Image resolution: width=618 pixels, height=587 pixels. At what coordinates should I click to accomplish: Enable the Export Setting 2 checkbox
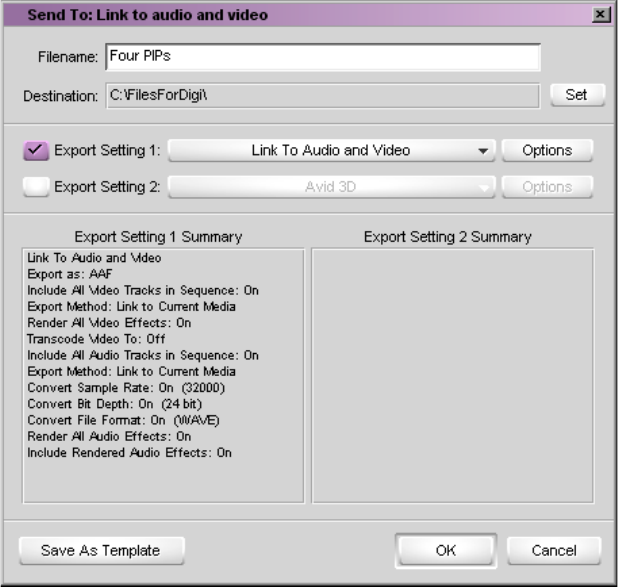[36, 186]
